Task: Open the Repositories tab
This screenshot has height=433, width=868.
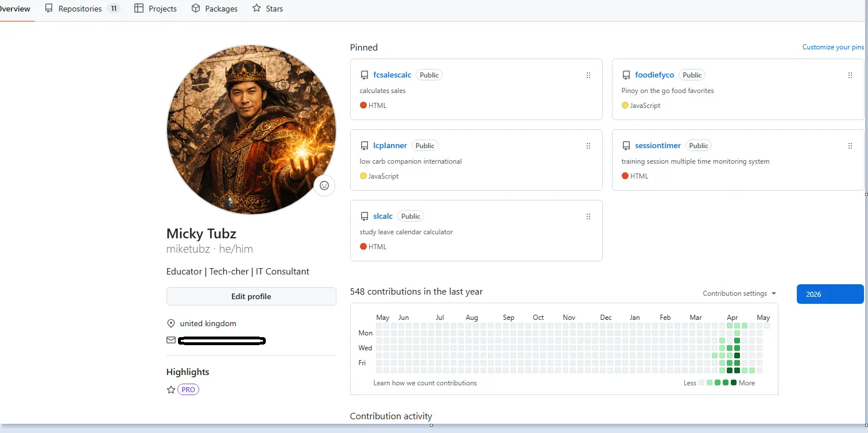Action: [82, 9]
